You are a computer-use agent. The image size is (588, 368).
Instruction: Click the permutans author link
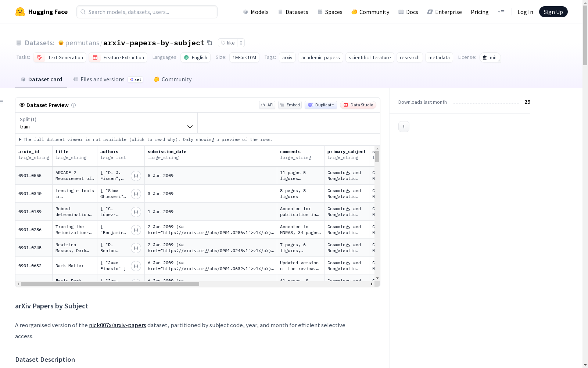click(x=82, y=43)
